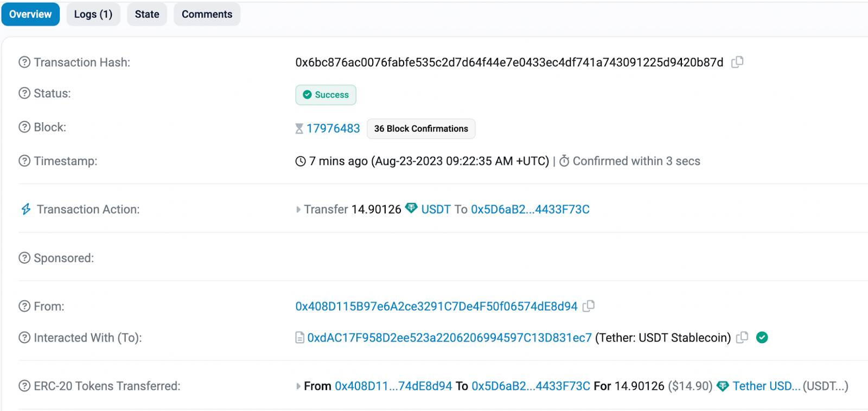The width and height of the screenshot is (868, 411).
Task: Expand the ERC-20 token transfer row arrow
Action: click(x=298, y=387)
